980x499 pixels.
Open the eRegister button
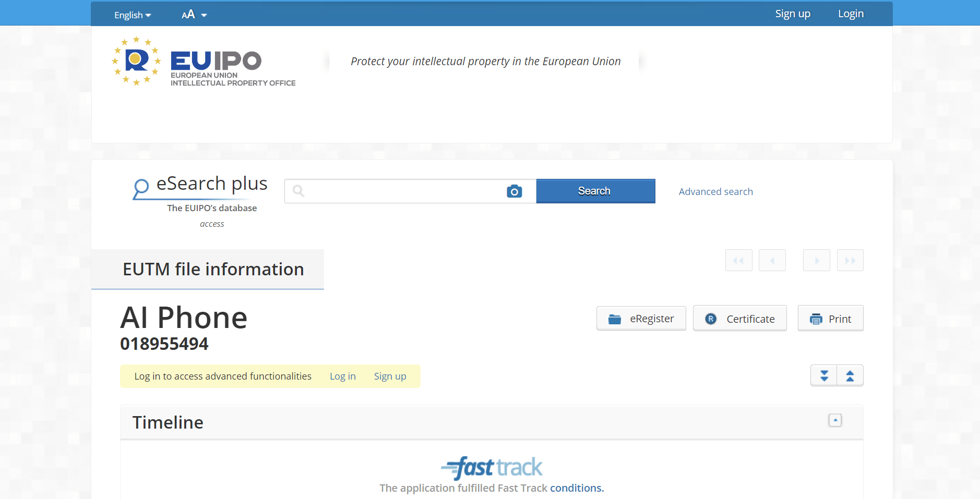(x=641, y=319)
